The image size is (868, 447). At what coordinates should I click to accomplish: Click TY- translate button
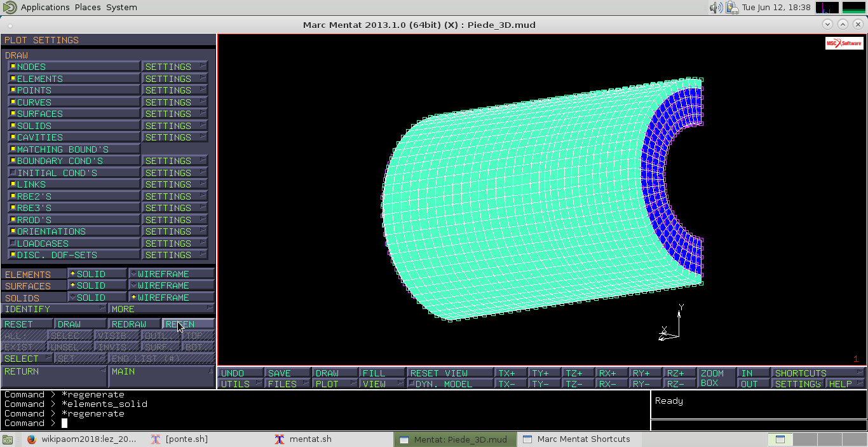(x=545, y=384)
